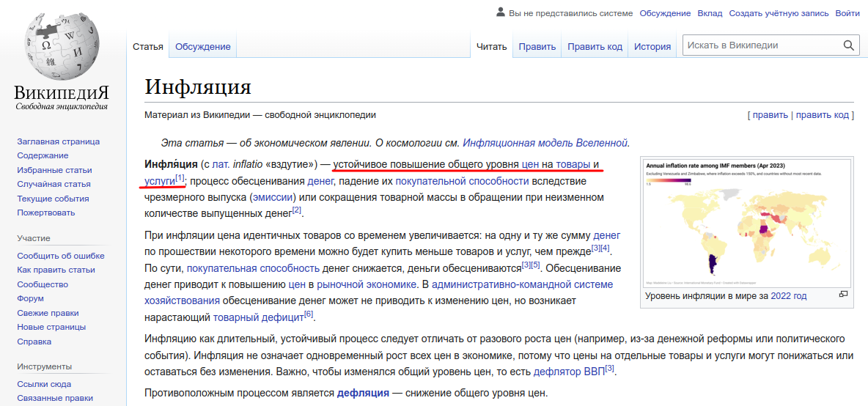The image size is (868, 406).
Task: Click the section править код link in brackets
Action: 822,115
